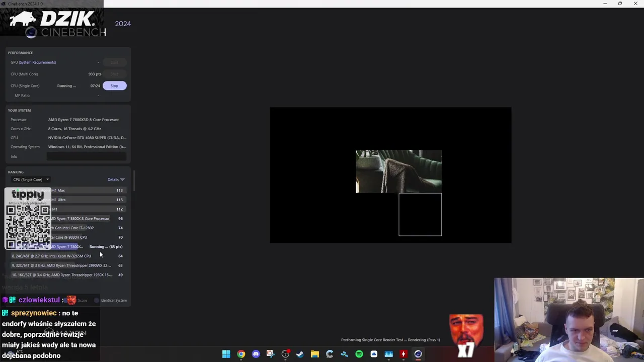Open OBS Studio from the taskbar
The height and width of the screenshot is (362, 644).
[x=285, y=354]
